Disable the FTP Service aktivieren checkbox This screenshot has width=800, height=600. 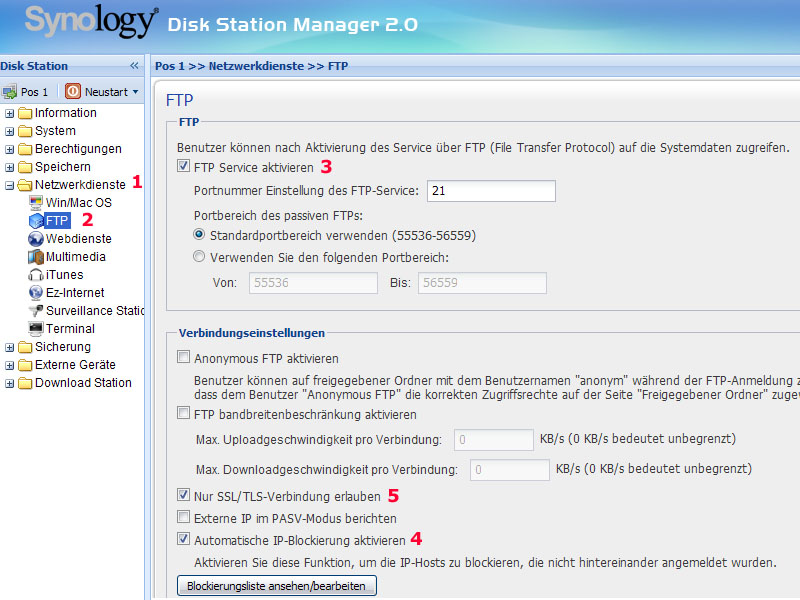point(183,167)
